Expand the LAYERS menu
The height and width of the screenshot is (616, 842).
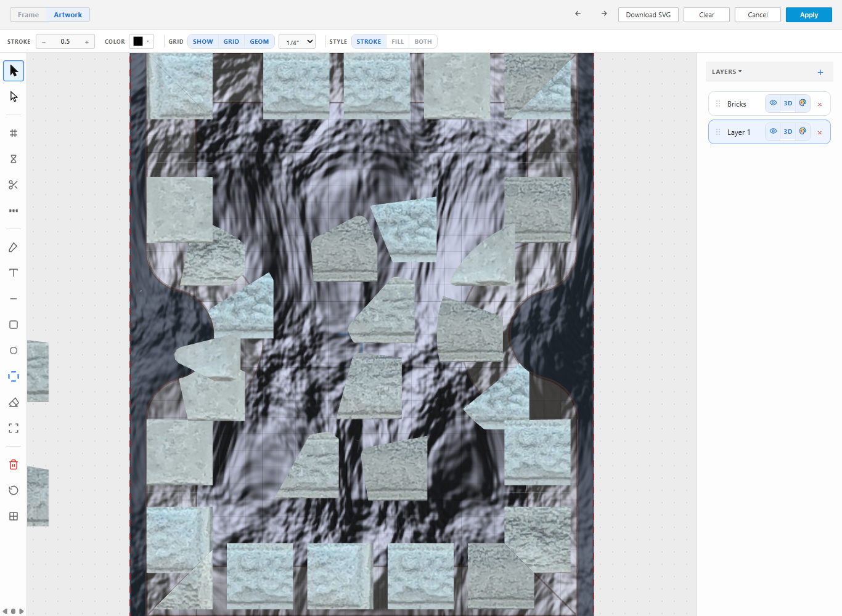pos(727,71)
